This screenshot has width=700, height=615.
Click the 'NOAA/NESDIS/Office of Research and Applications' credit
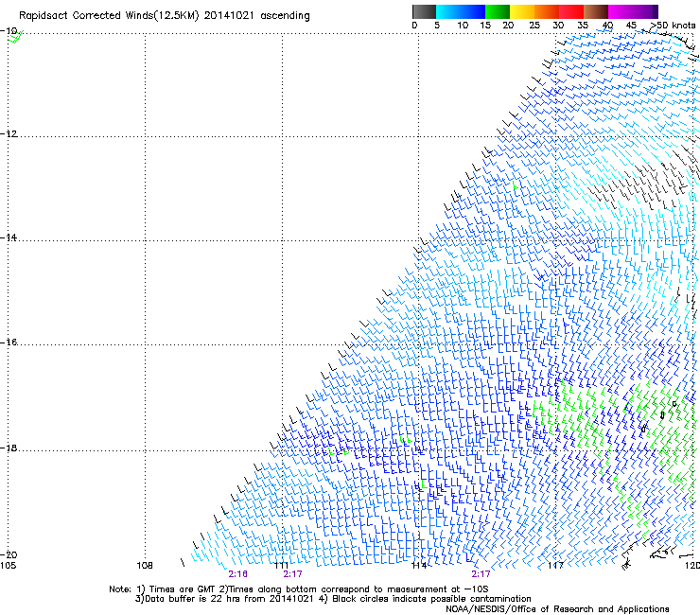(x=557, y=609)
